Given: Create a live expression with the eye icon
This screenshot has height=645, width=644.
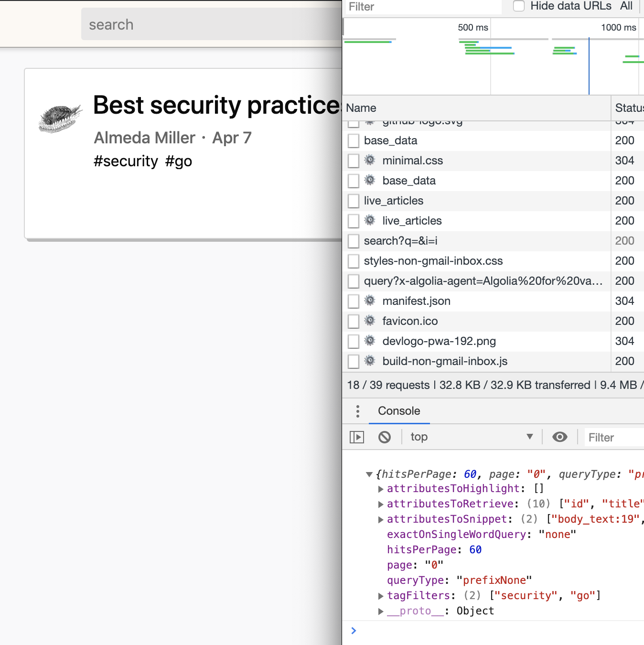Looking at the screenshot, I should pos(559,437).
